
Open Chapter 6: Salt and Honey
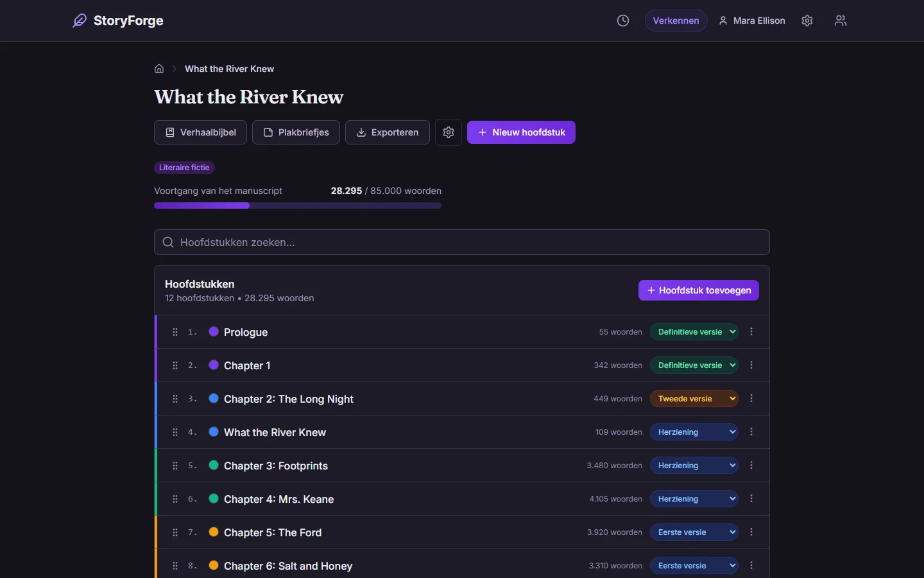coord(288,566)
